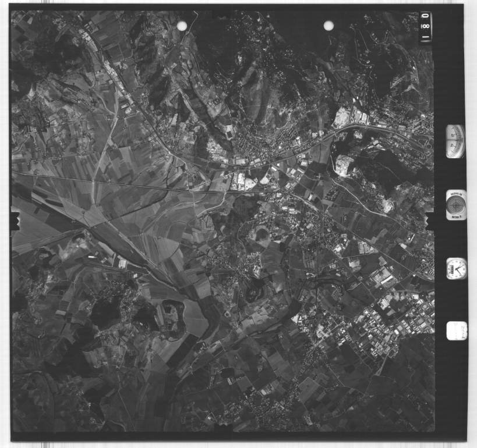The image size is (477, 448).
Task: Click the analog clock in the margin
Action: (x=456, y=269)
